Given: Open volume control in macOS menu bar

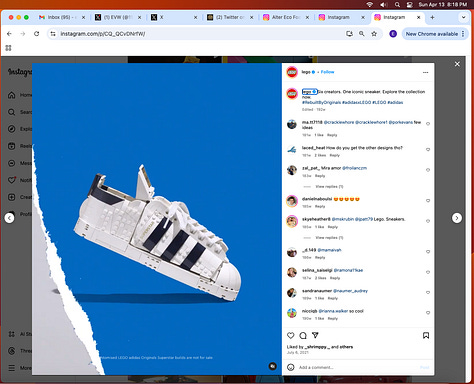Looking at the screenshot, I should click(383, 4).
